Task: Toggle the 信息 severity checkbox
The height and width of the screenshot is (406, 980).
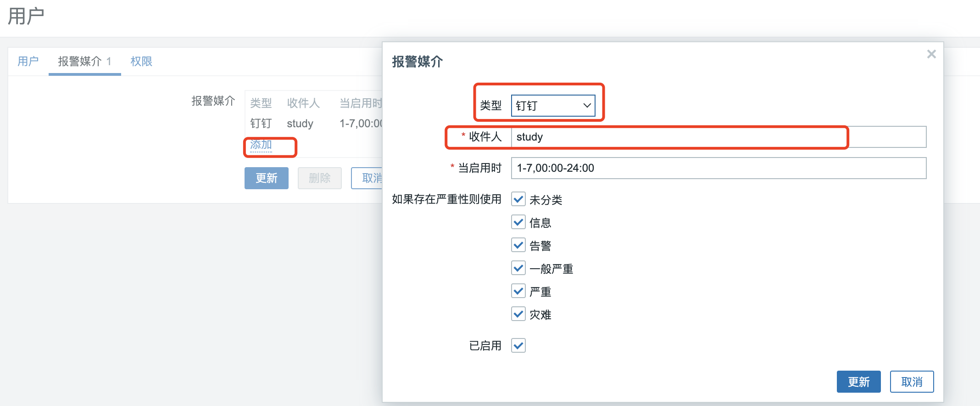Action: point(518,222)
